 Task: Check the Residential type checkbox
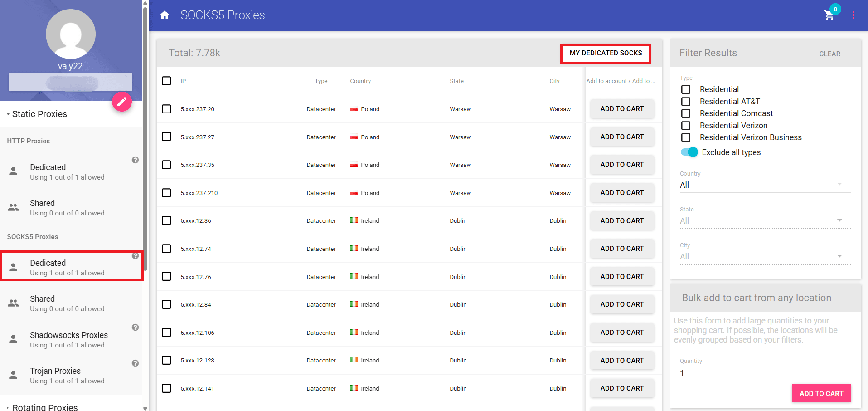coord(686,89)
